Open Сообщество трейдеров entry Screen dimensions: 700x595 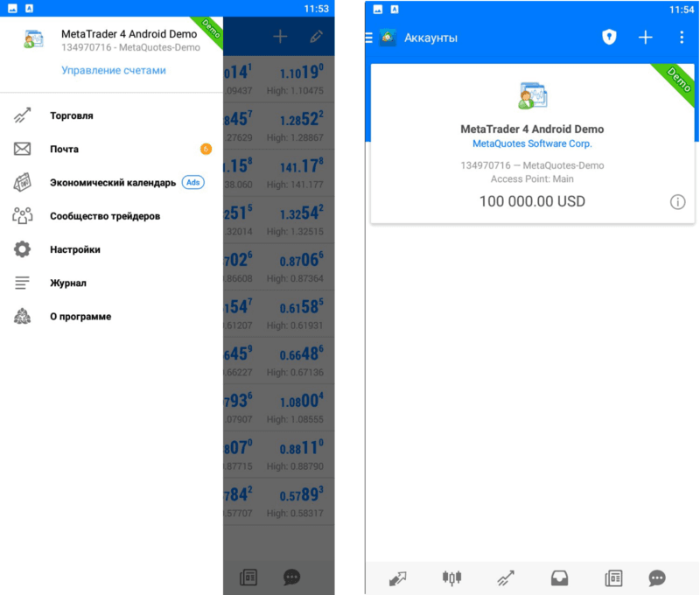click(112, 216)
